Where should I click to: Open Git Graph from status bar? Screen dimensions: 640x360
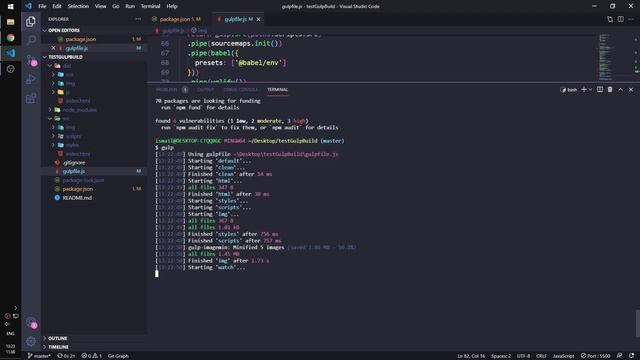click(x=118, y=356)
